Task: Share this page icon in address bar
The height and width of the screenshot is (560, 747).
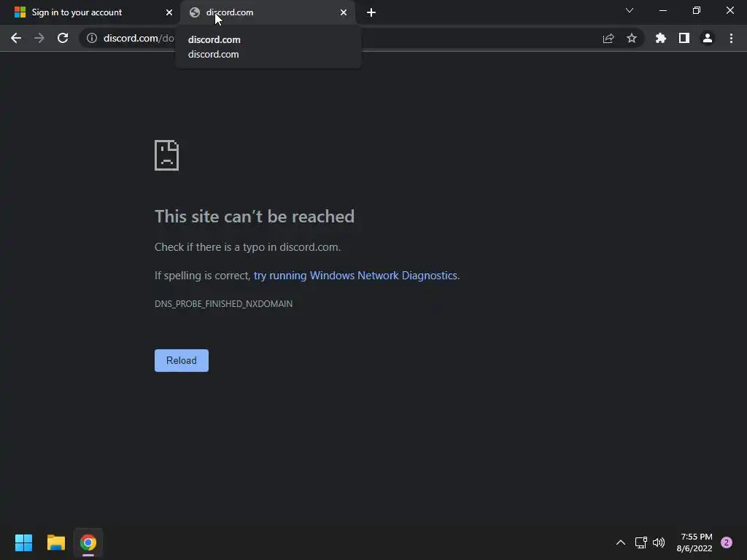Action: tap(608, 38)
